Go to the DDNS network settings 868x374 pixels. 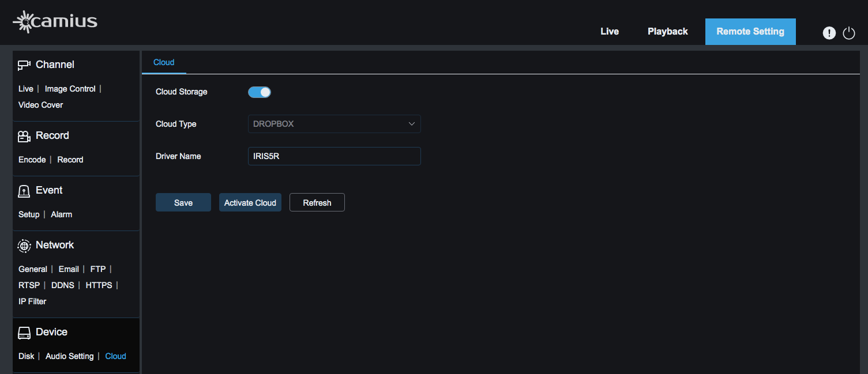click(63, 285)
